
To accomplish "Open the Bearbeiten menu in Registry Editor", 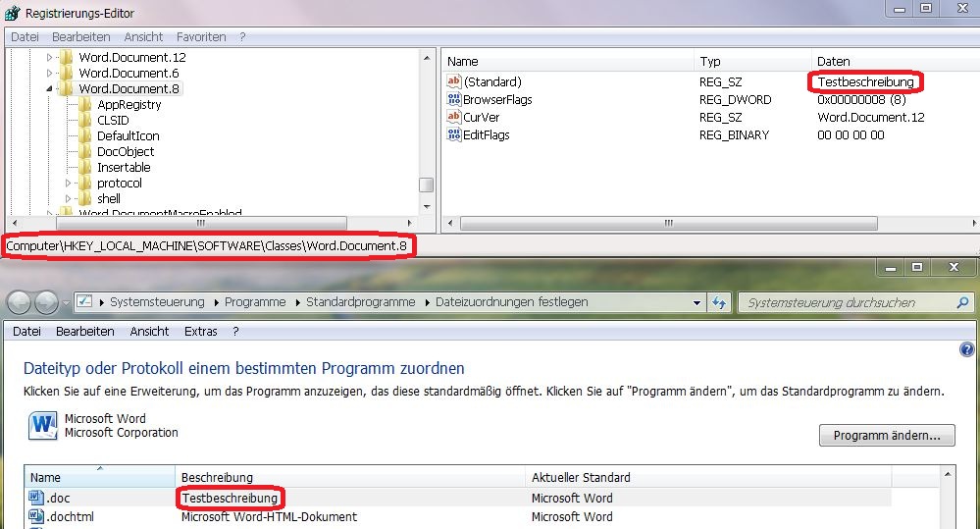I will (x=81, y=37).
